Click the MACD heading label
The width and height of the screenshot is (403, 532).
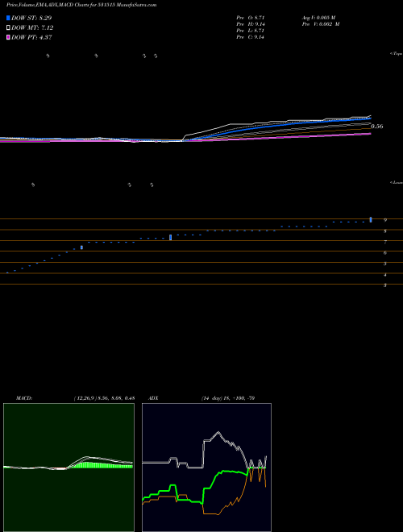click(23, 398)
